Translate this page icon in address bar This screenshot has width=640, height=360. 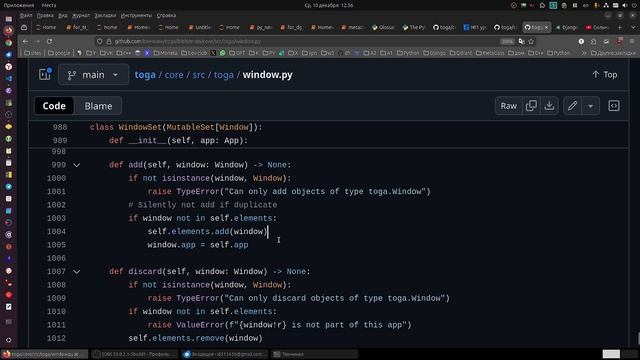pos(521,41)
